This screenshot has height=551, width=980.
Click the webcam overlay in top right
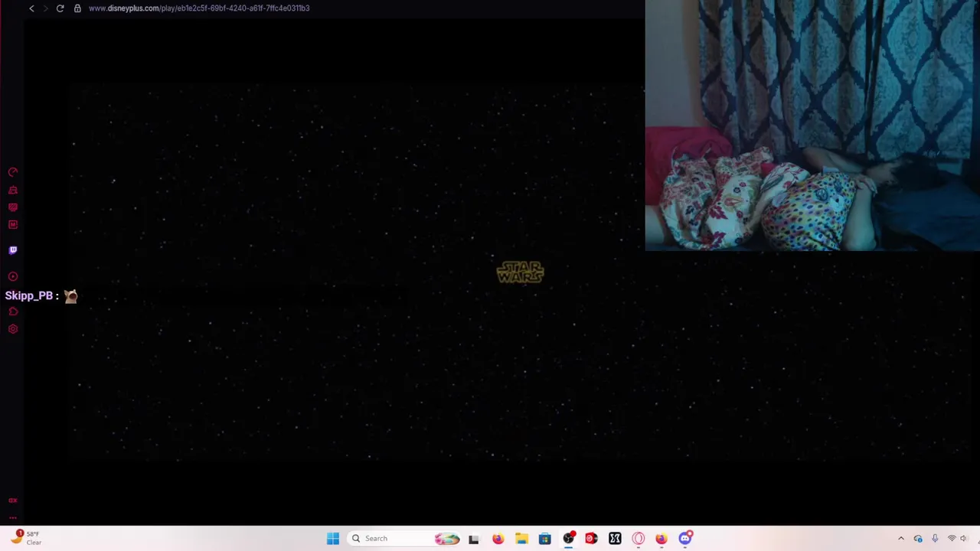coord(812,126)
